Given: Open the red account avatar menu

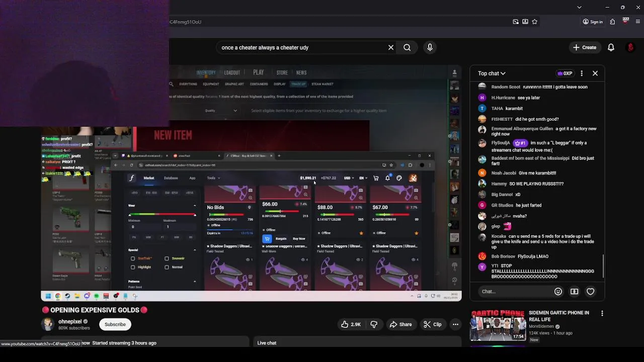Looking at the screenshot, I should click(630, 47).
